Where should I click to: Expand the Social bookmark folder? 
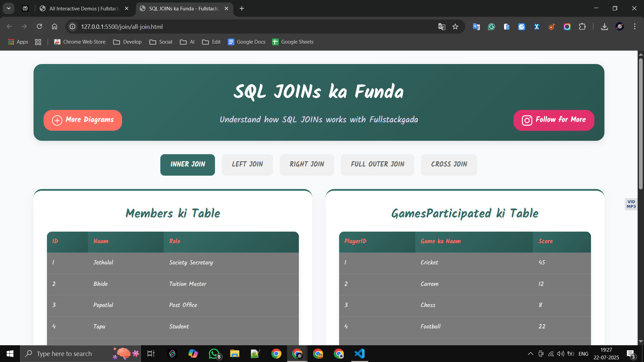click(x=161, y=42)
